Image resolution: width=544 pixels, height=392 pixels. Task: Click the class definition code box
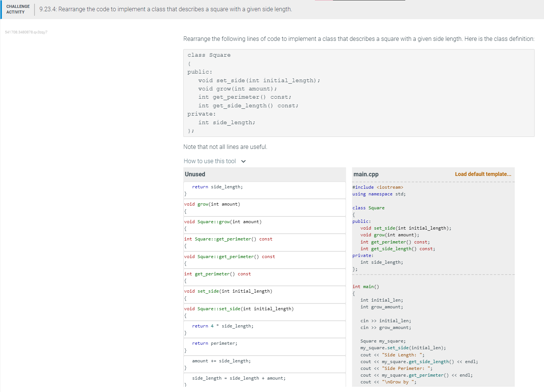click(x=358, y=93)
